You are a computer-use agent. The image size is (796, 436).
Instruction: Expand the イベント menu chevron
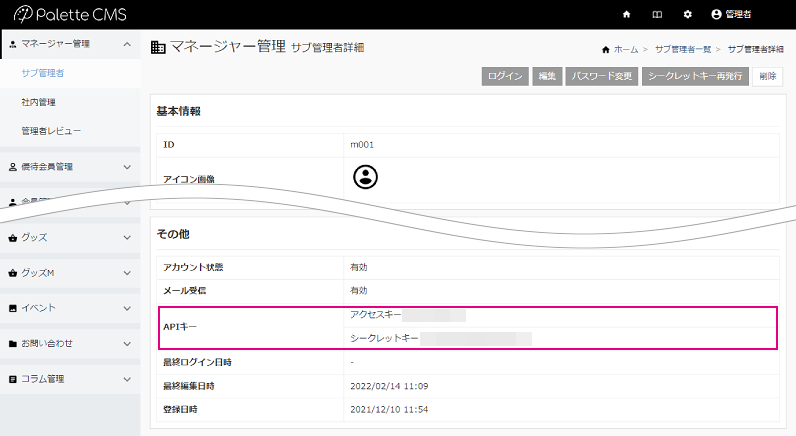[x=127, y=308]
